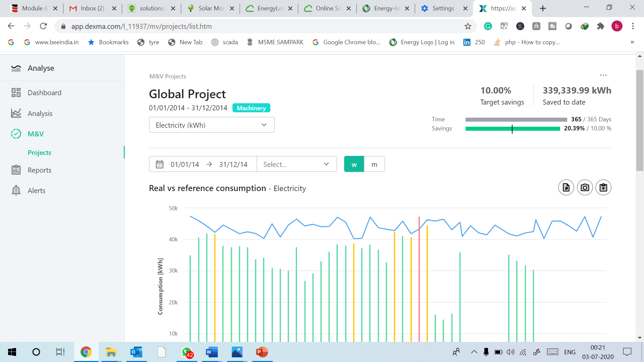The height and width of the screenshot is (362, 644).
Task: Bookmark page with the star icon
Action: tap(468, 26)
